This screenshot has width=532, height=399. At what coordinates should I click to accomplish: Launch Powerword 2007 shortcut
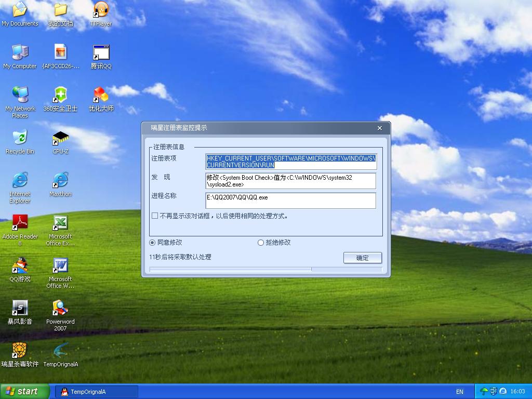pos(60,315)
